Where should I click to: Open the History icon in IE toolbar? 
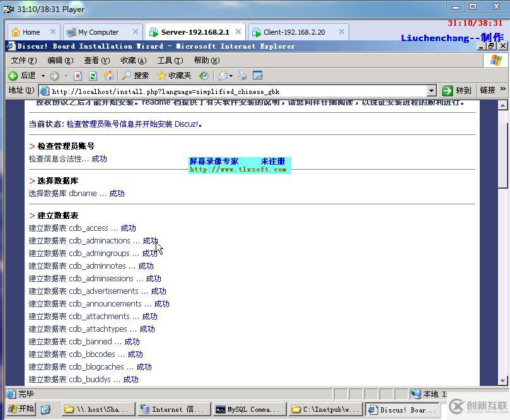click(204, 76)
